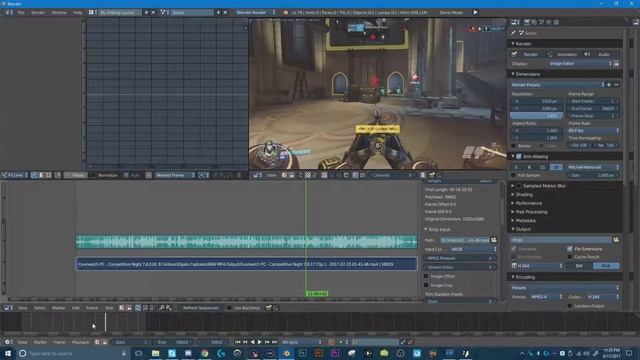The image size is (640, 360).
Task: Expand the Performance panel
Action: point(529,203)
